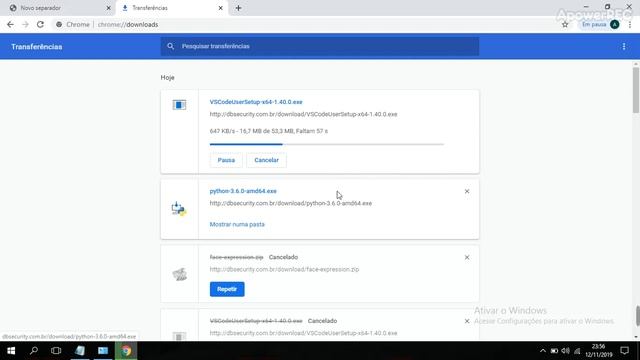Click the Transferências page title
The height and width of the screenshot is (360, 640).
point(37,47)
